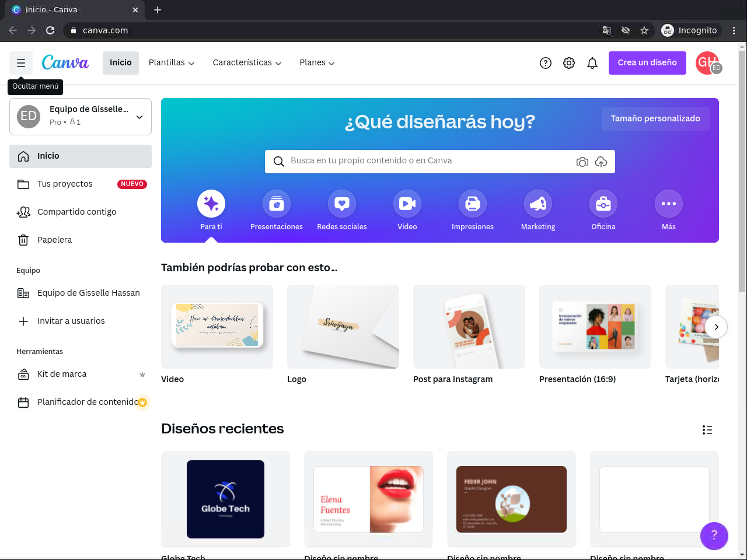Click the hamburger menu icon to hide sidebar
Viewport: 747px width, 560px height.
[21, 63]
